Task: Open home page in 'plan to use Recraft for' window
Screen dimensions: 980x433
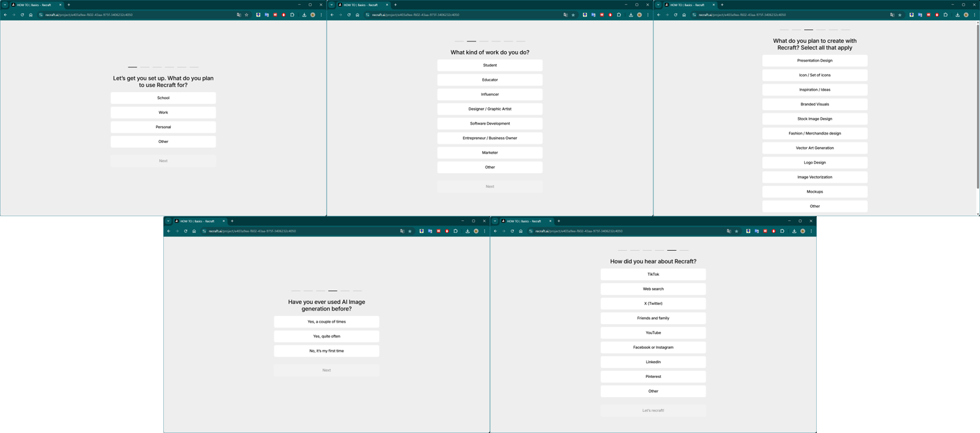Action: pos(31,15)
